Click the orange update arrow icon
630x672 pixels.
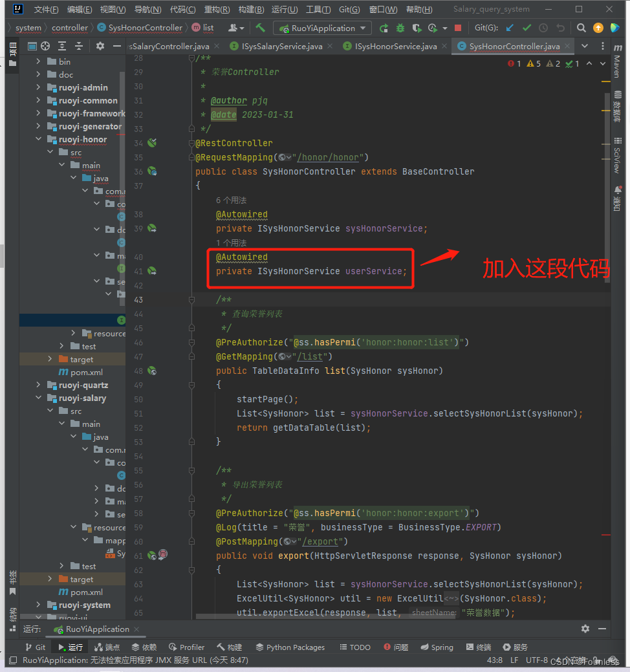point(598,28)
